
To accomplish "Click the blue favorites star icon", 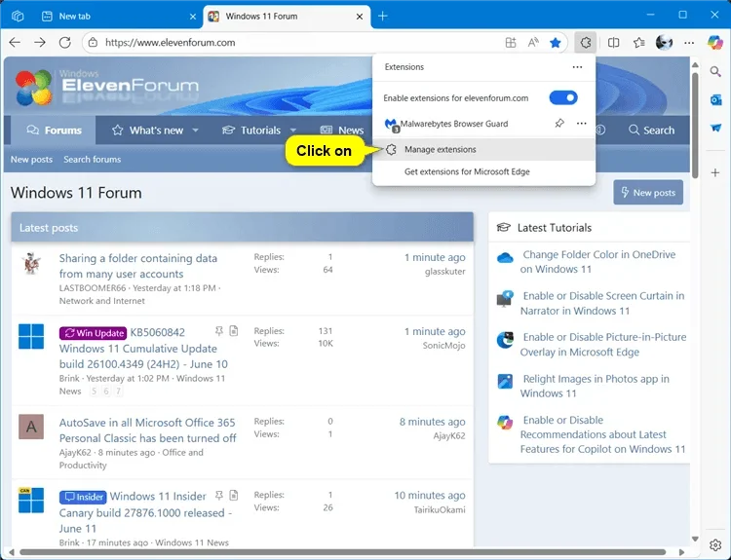I will 555,43.
